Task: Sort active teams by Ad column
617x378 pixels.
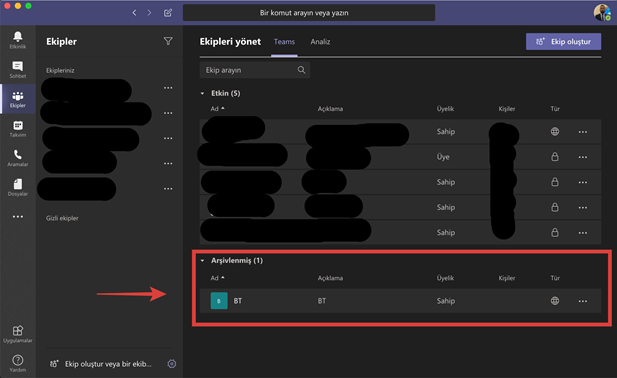Action: click(x=217, y=109)
